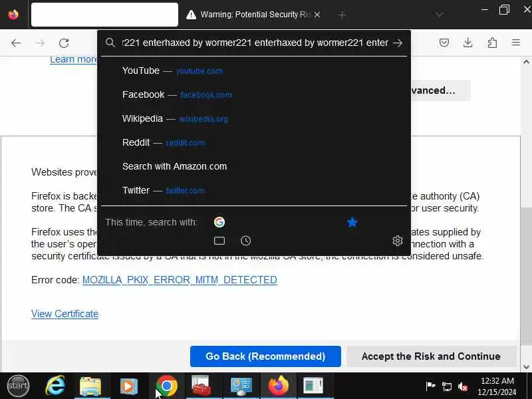Click the Firefox View icon in tab bar
The height and width of the screenshot is (399, 532).
(x=13, y=15)
